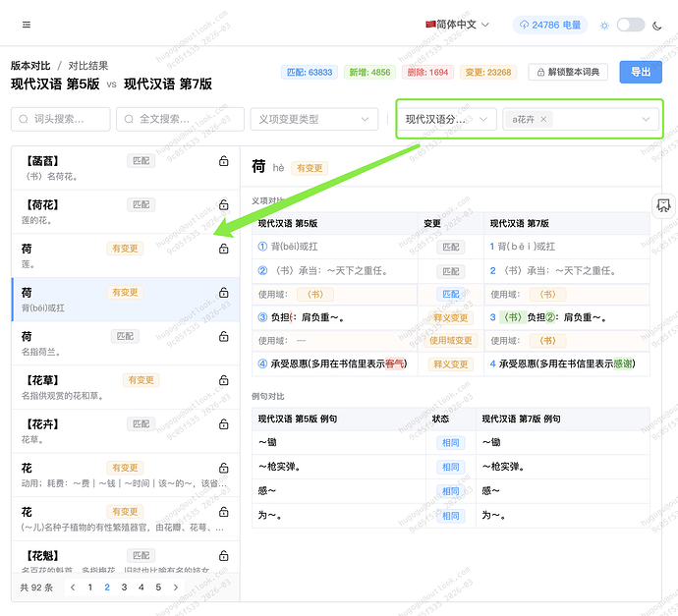This screenshot has width=678, height=616.
Task: Click the 词头搜索 input field
Action: [60, 119]
